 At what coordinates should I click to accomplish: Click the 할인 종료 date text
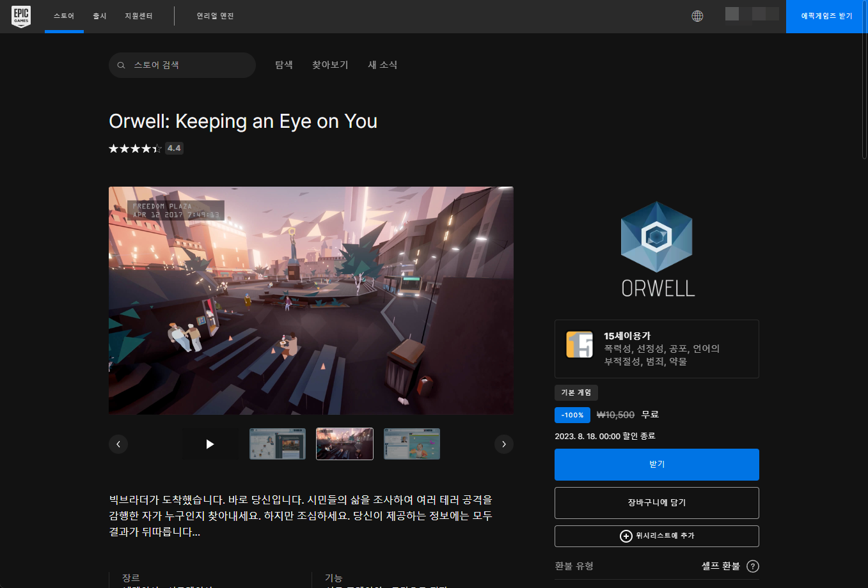point(605,436)
